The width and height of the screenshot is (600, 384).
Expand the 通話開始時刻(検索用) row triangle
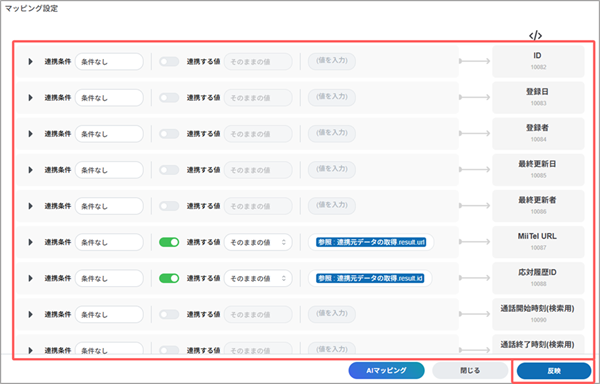click(30, 314)
